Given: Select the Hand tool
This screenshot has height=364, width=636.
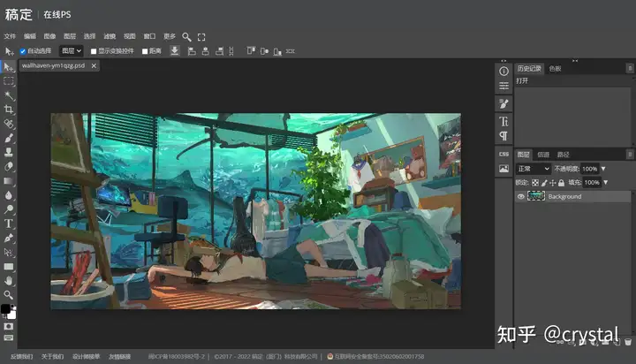Looking at the screenshot, I should (x=9, y=281).
